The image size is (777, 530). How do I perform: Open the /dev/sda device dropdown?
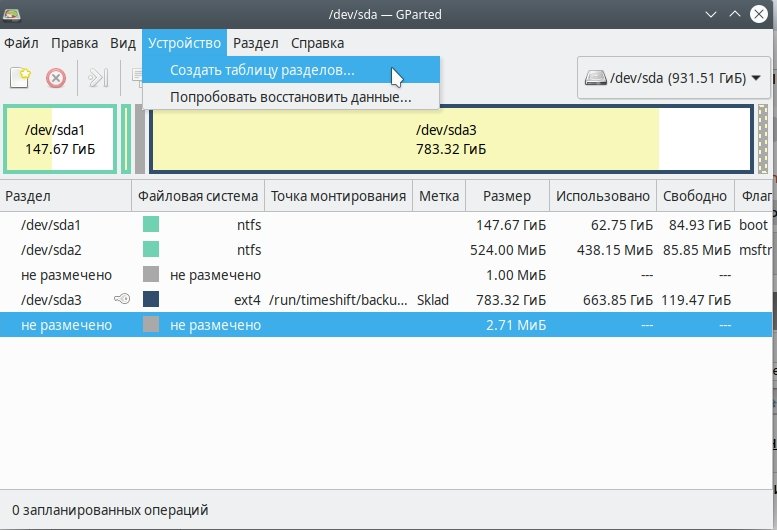point(673,78)
